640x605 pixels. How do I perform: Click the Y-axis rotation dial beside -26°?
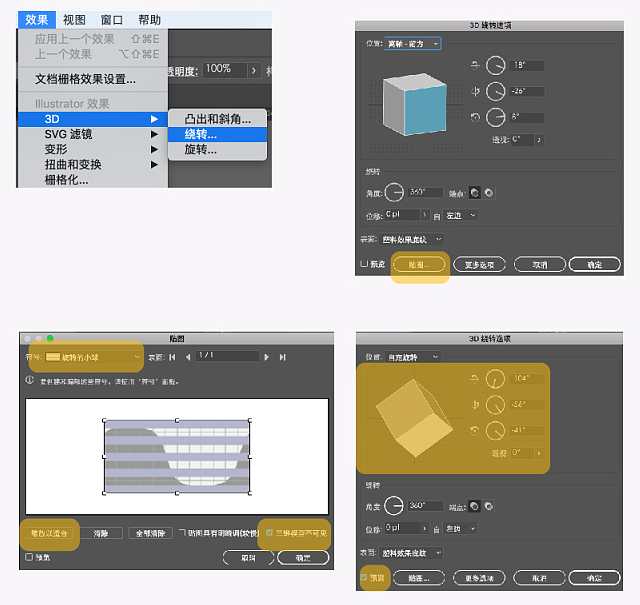[x=497, y=91]
